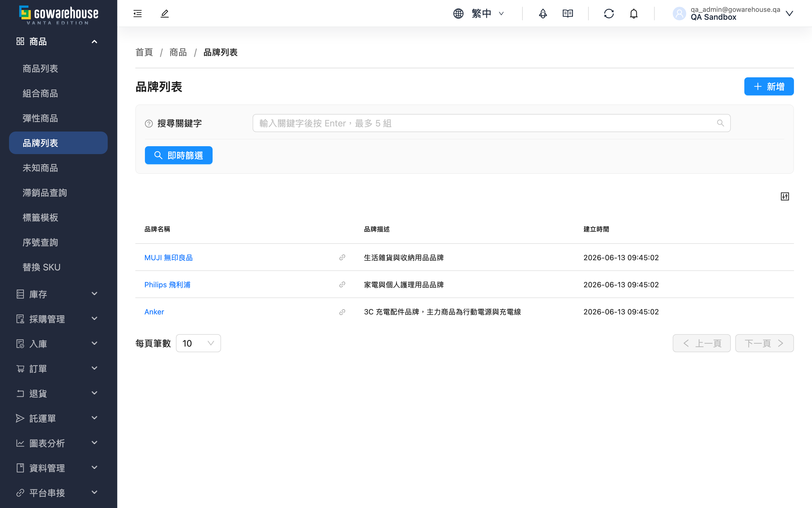Open 標籤模板 in sidebar
Image resolution: width=812 pixels, height=508 pixels.
pos(58,218)
